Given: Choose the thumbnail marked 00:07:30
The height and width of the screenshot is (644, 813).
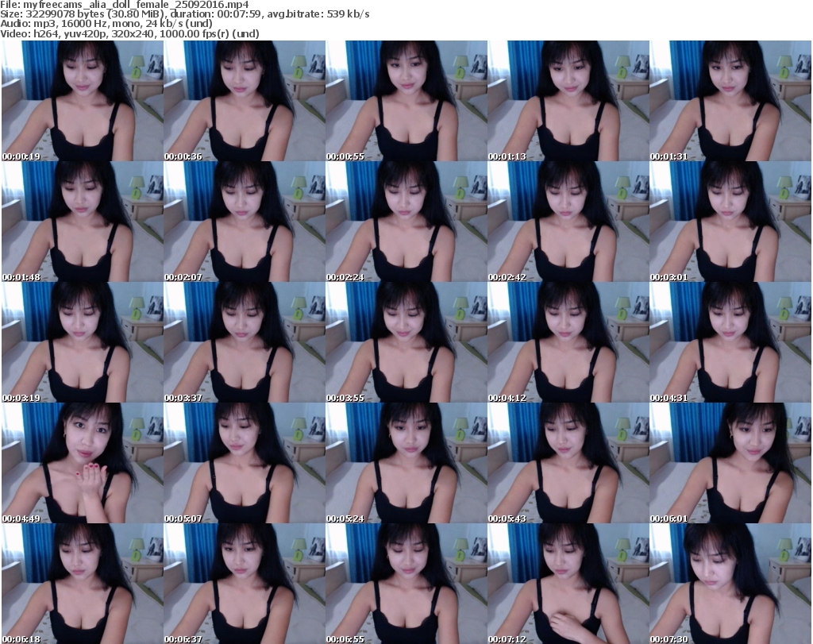Looking at the screenshot, I should tap(730, 584).
